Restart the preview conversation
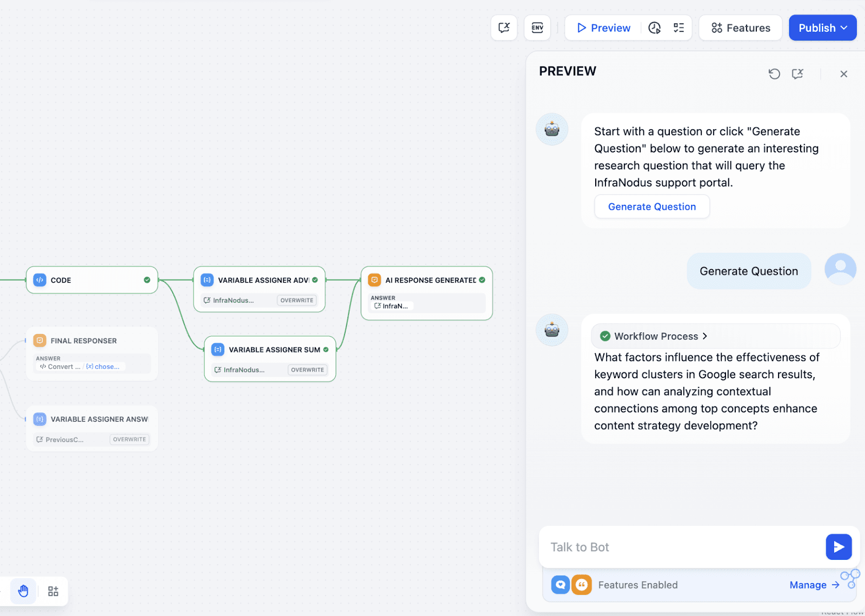865x616 pixels. [774, 74]
